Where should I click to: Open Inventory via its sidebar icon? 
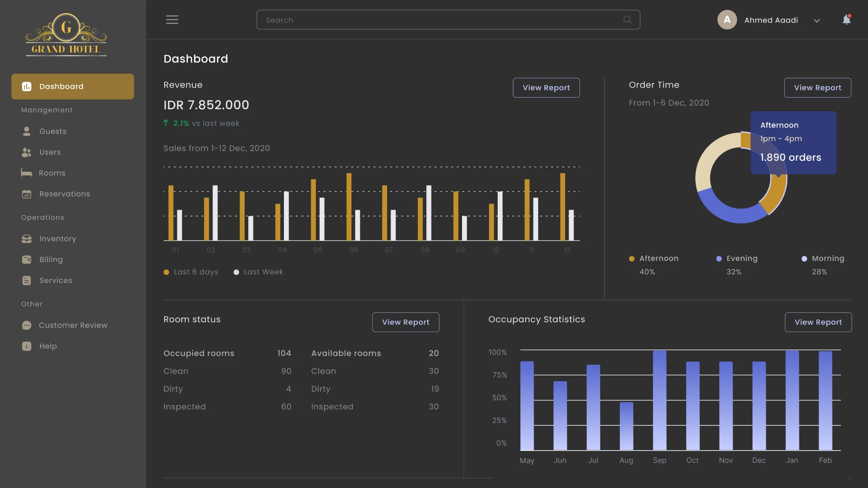27,239
